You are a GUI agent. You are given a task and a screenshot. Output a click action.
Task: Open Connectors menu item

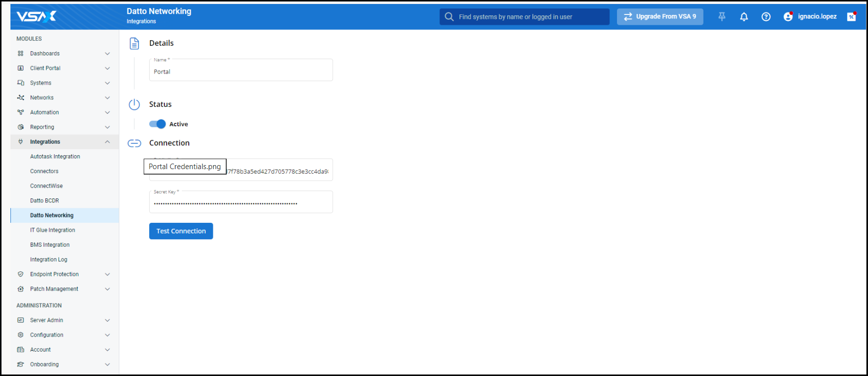point(65,171)
